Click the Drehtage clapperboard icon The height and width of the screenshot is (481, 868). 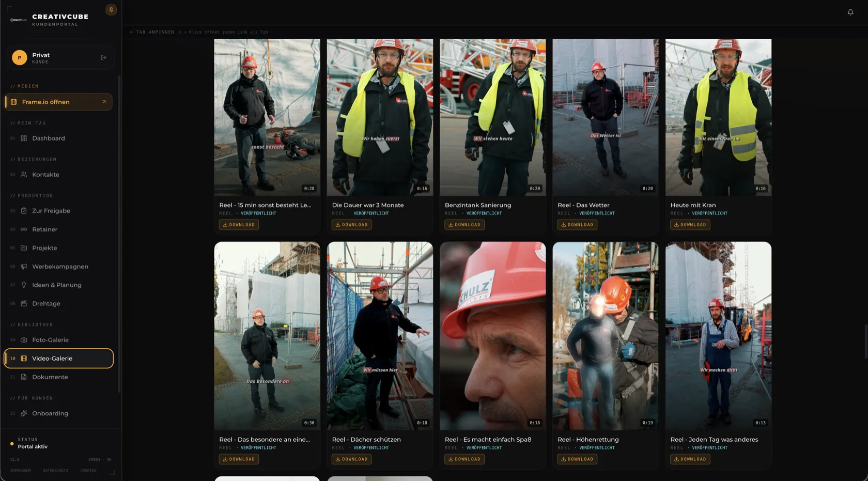point(24,304)
